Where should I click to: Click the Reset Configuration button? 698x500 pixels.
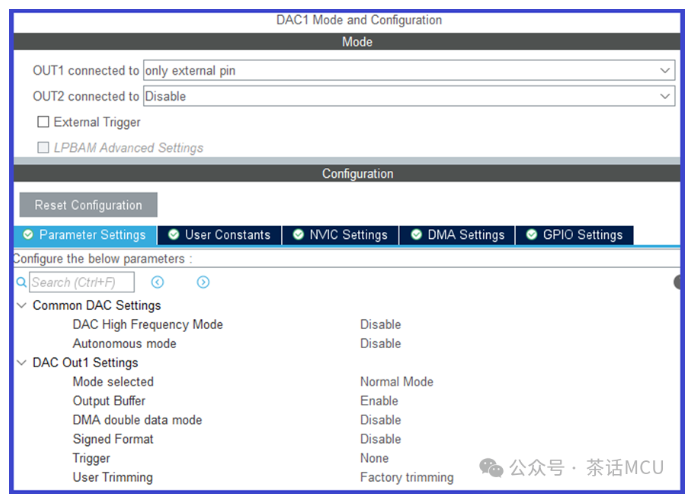tap(88, 205)
